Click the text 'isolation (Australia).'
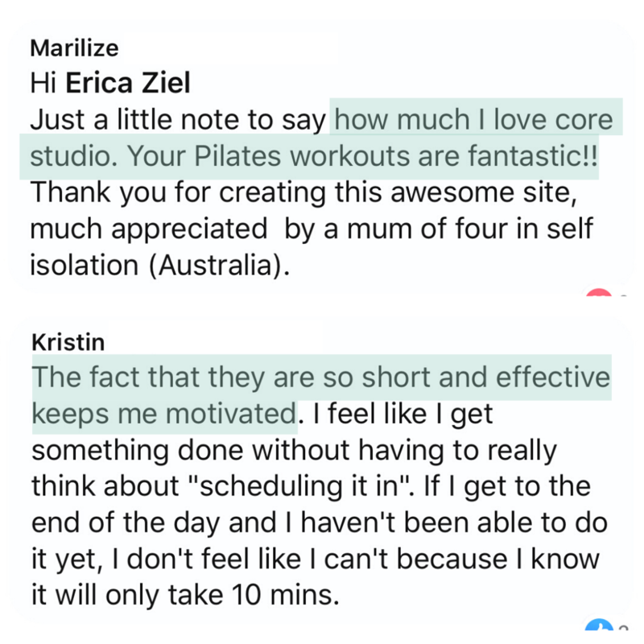This screenshot has height=644, width=644. point(160,265)
